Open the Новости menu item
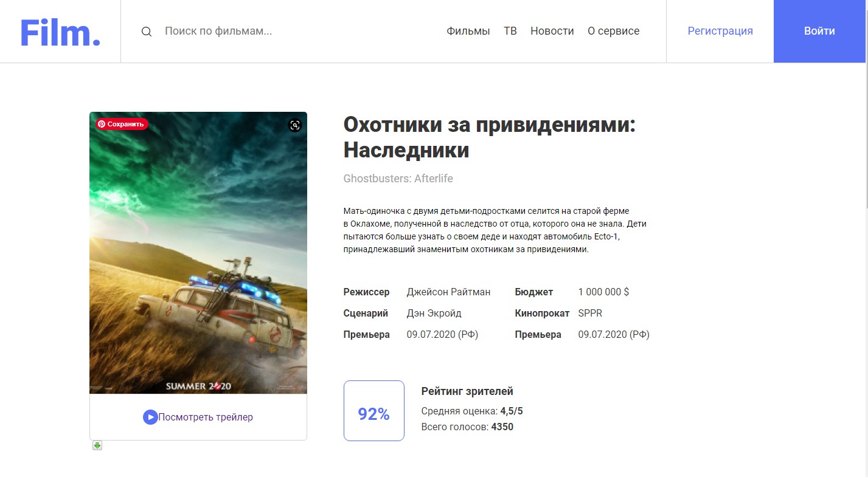 pos(552,31)
